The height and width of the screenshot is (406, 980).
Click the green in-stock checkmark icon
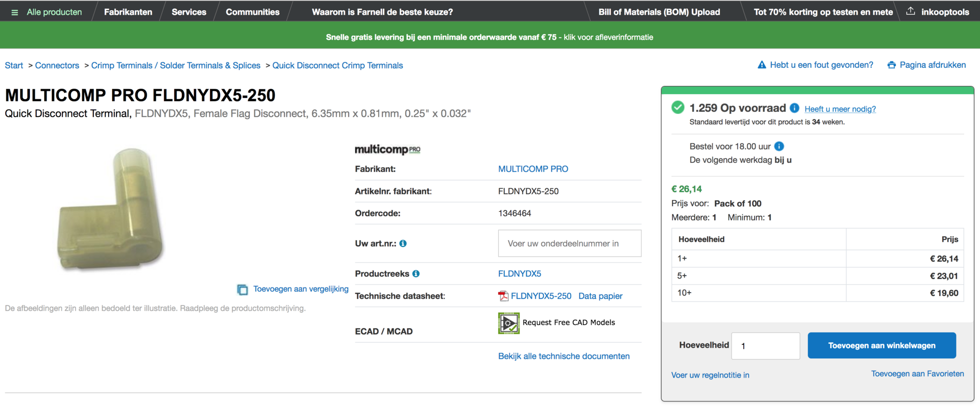tap(678, 107)
